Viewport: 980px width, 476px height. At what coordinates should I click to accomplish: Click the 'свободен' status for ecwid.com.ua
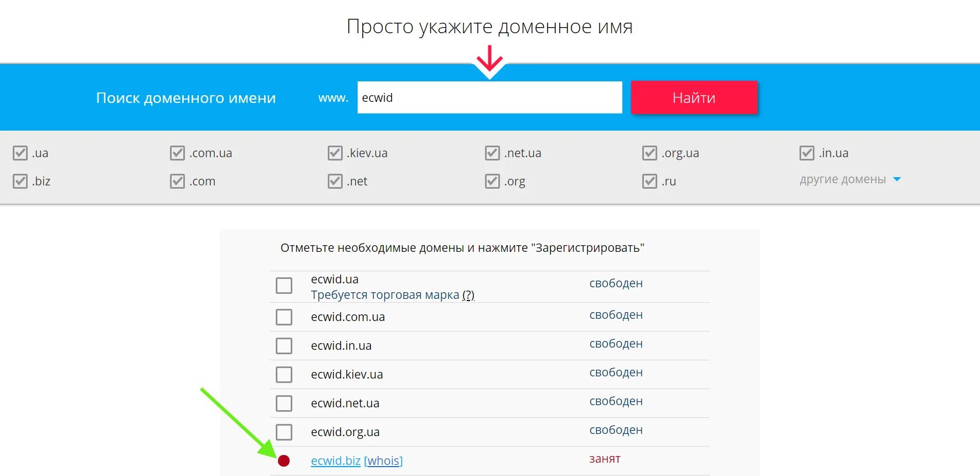pos(616,315)
